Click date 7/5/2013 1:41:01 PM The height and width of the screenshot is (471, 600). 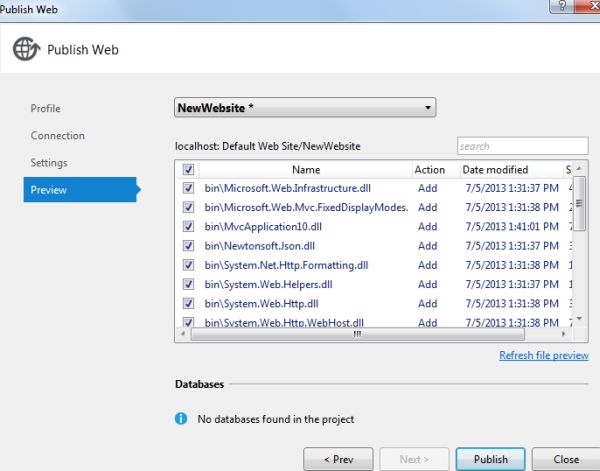[512, 227]
